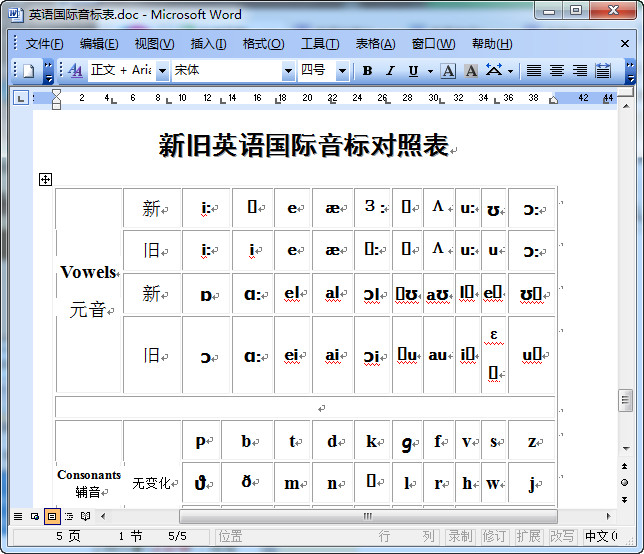Toggle 改写 overtype mode in status bar
The image size is (644, 554).
click(x=563, y=536)
